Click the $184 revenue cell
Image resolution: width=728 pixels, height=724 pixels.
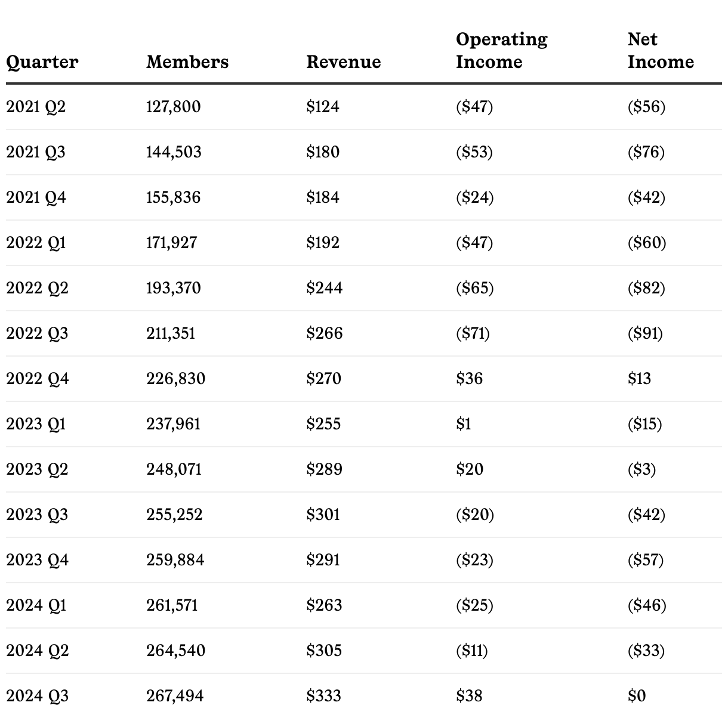tap(323, 197)
